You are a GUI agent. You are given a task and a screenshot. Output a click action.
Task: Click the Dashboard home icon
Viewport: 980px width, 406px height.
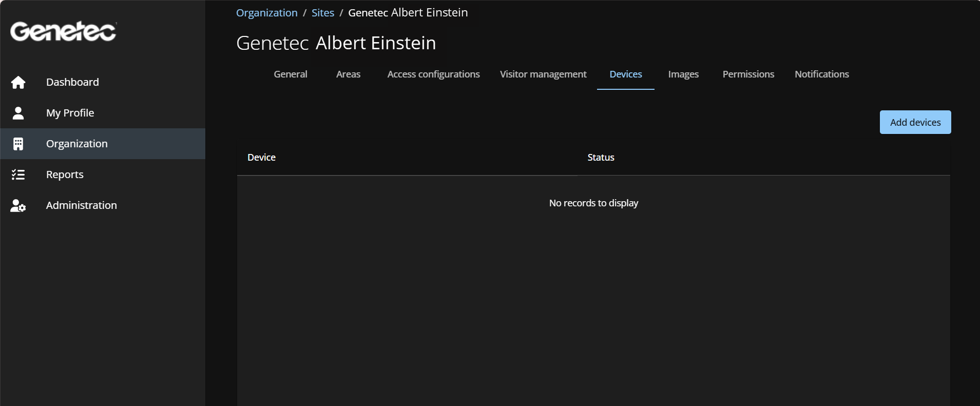pos(18,82)
